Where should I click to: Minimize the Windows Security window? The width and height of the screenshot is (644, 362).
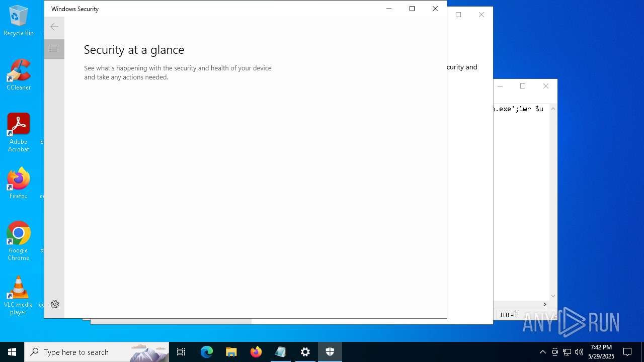coord(389,9)
